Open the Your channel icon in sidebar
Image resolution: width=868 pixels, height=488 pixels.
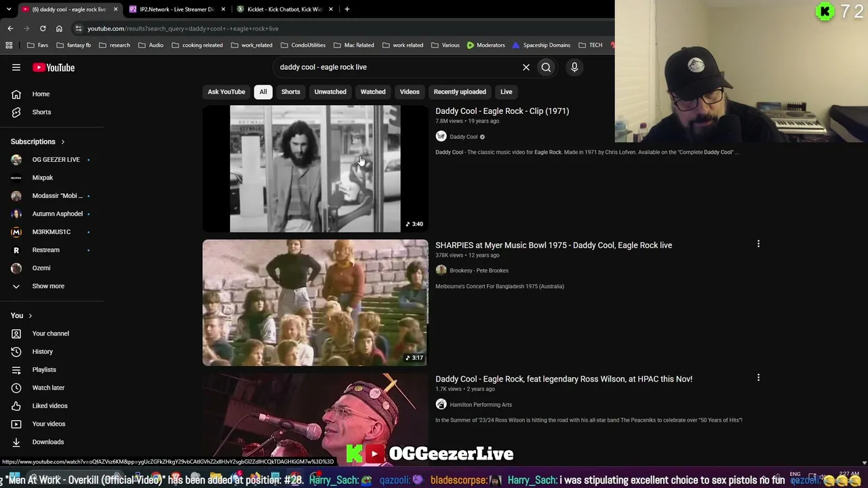[x=16, y=333]
